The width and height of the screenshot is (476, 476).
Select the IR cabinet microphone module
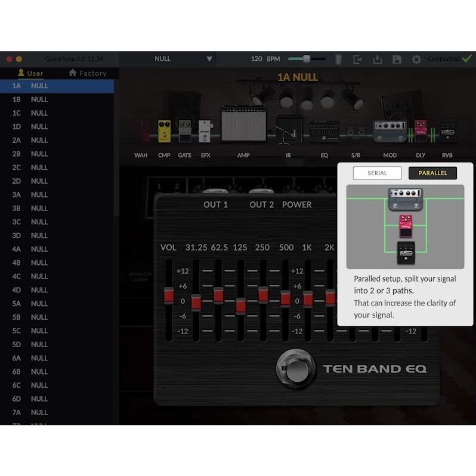[289, 129]
